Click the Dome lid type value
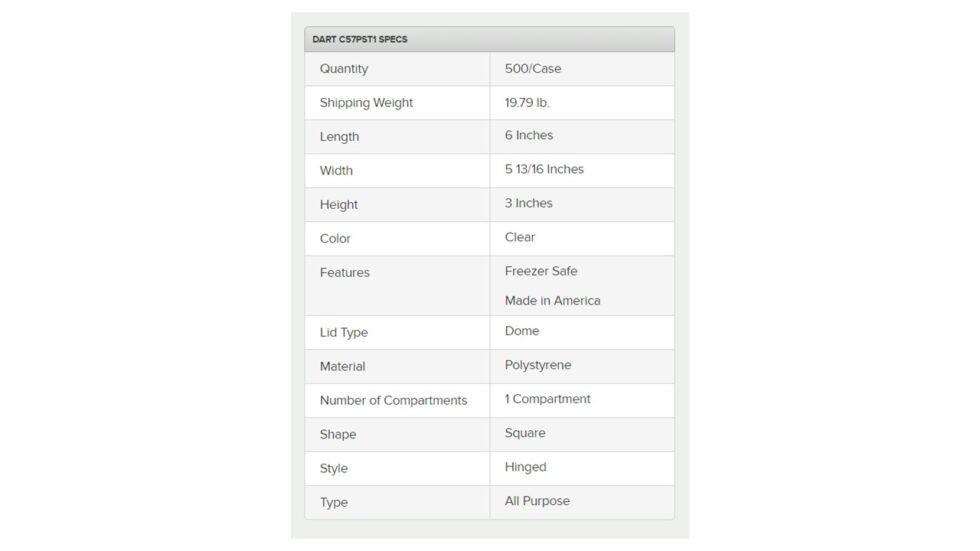980x551 pixels. tap(522, 331)
